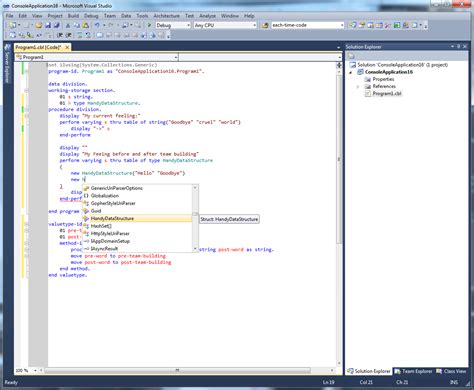Collapse the ConsoleApplication16 project node
Image resolution: width=474 pixels, height=390 pixels.
351,72
